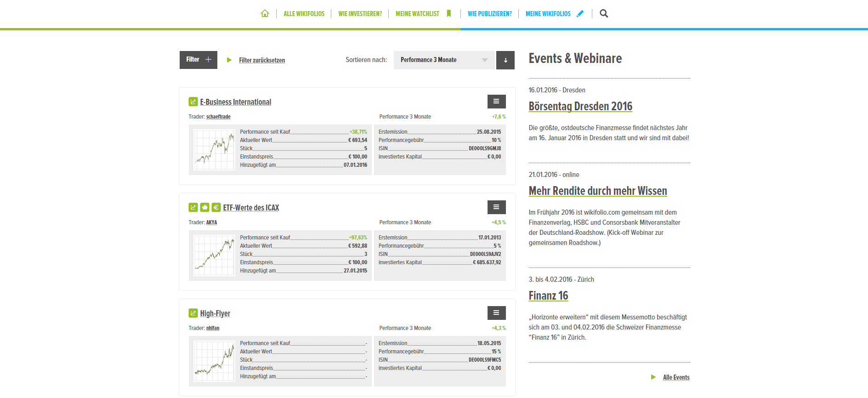Open Wie investieren? menu item
The width and height of the screenshot is (868, 398).
[x=360, y=14]
